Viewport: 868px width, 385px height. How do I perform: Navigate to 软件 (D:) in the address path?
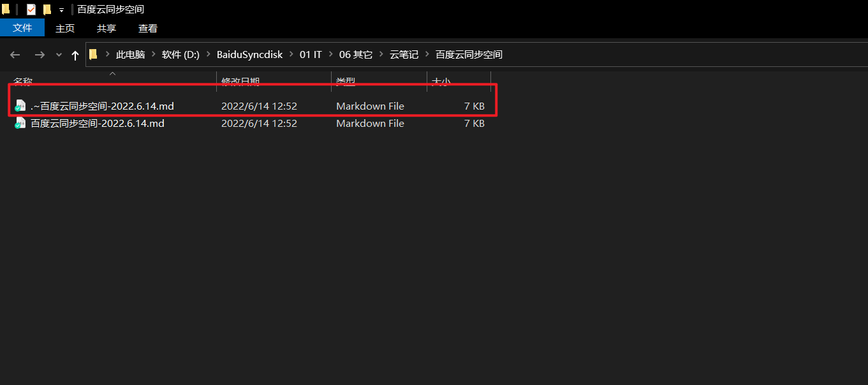pyautogui.click(x=180, y=55)
